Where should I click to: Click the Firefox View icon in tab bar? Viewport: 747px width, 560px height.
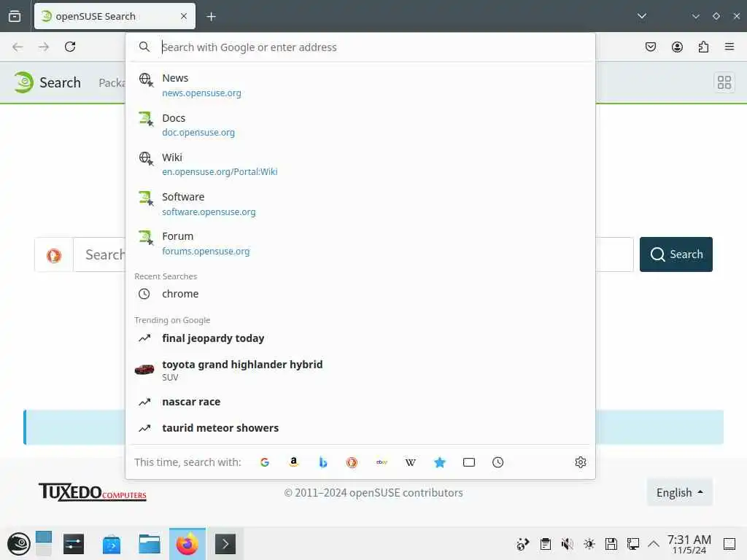[x=15, y=16]
